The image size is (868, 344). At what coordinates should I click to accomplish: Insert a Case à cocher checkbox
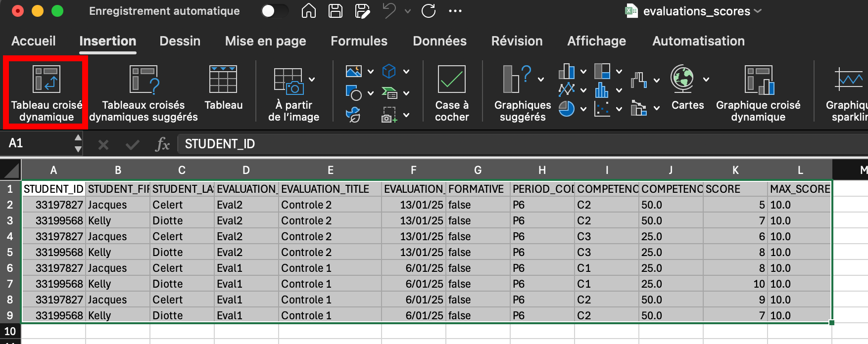coord(451,80)
